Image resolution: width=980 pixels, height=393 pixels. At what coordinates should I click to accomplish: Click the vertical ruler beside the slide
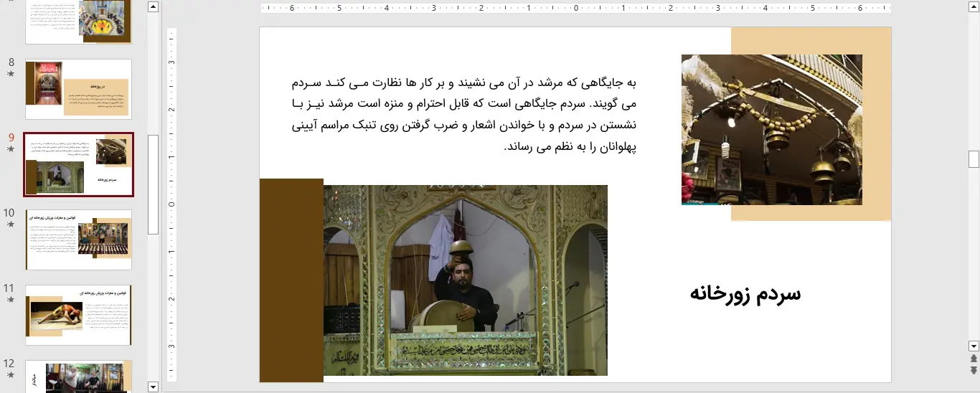click(x=171, y=204)
